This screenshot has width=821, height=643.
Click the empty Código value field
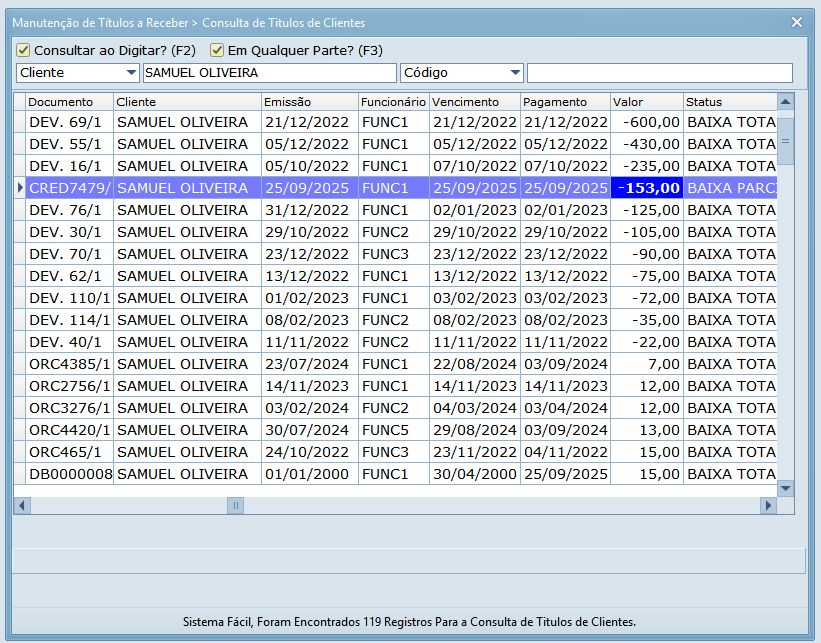(659, 73)
